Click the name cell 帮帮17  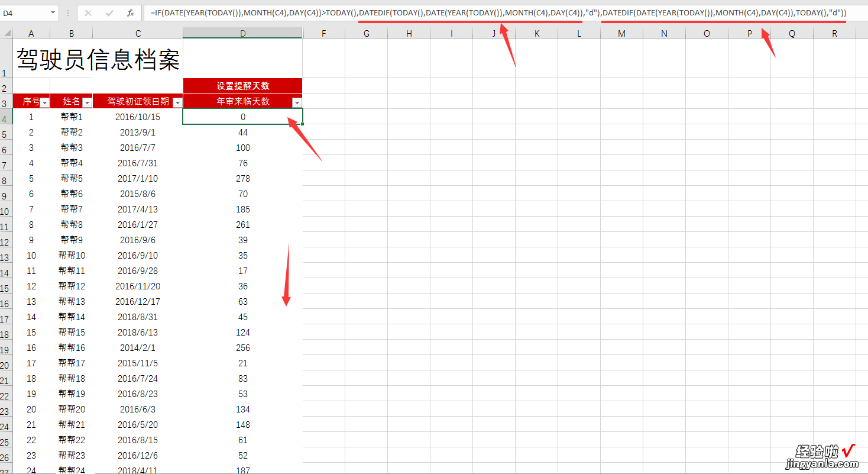pyautogui.click(x=72, y=363)
